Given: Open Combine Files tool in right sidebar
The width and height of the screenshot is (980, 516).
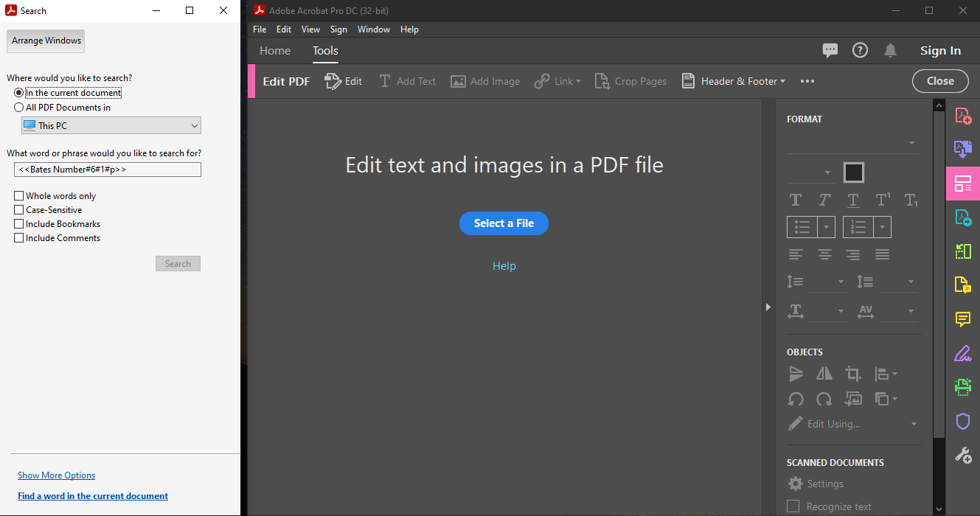Looking at the screenshot, I should [x=963, y=149].
